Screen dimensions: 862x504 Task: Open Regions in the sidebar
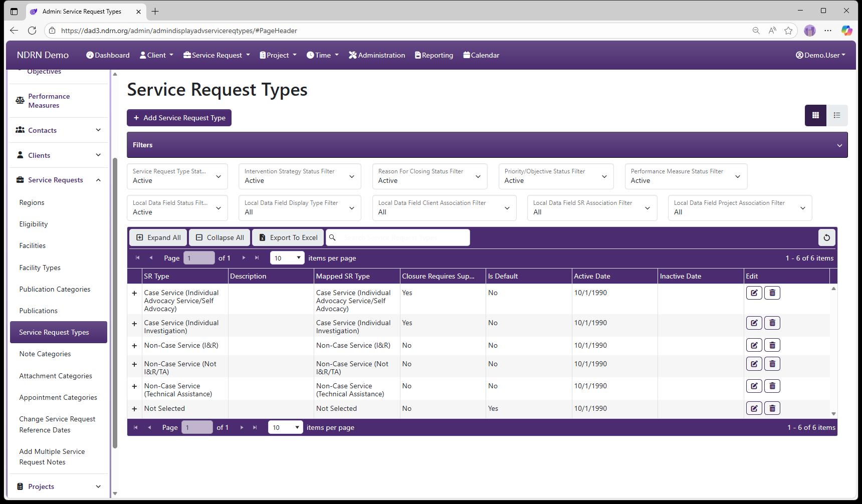point(32,202)
